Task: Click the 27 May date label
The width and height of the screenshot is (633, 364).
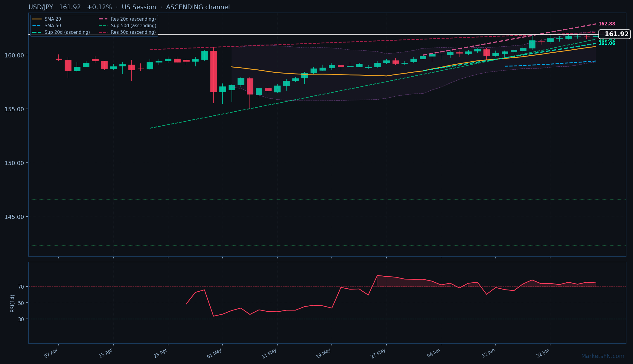Action: tap(378, 353)
